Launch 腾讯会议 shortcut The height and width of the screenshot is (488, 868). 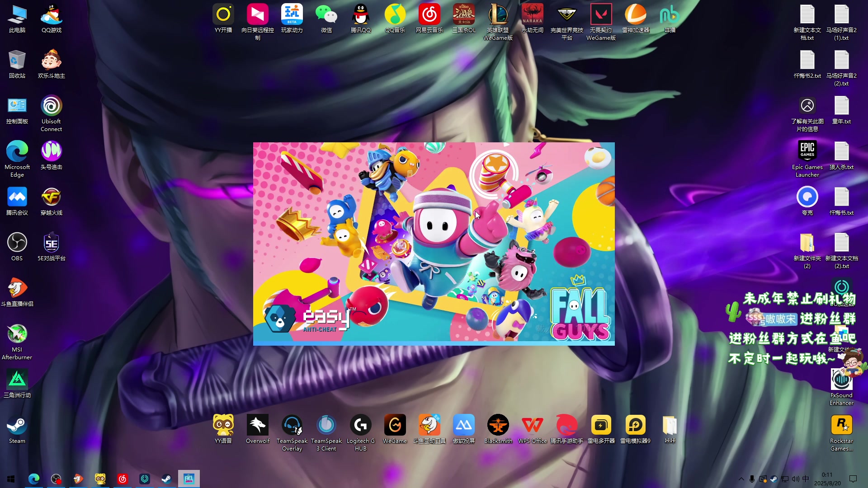(17, 202)
